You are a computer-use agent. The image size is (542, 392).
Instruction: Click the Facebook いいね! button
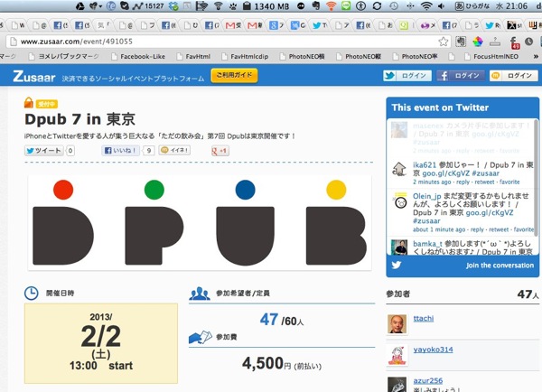(x=121, y=150)
